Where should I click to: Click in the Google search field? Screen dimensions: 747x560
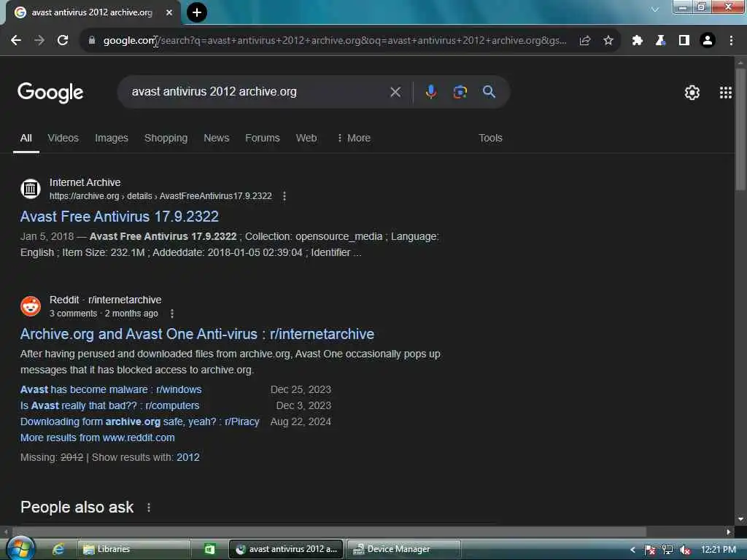click(x=258, y=92)
